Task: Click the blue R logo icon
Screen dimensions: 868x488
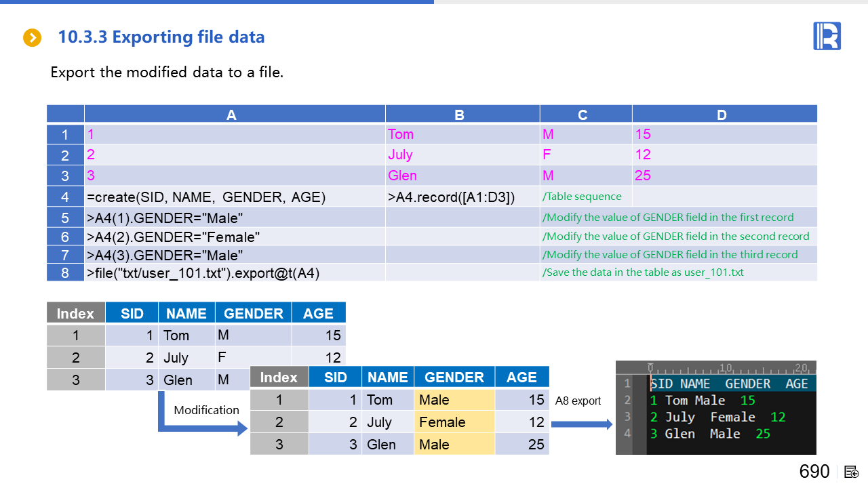Action: coord(827,36)
